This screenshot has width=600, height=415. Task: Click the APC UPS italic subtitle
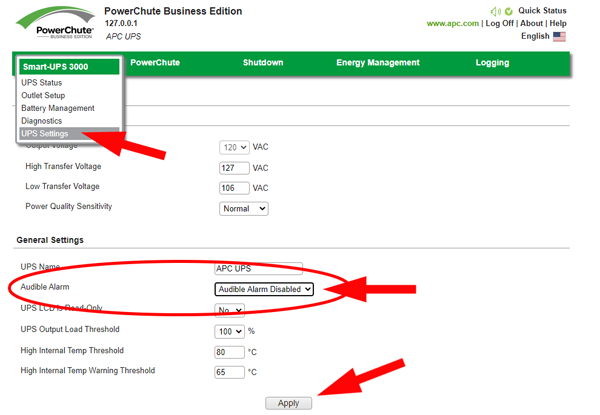(123, 36)
